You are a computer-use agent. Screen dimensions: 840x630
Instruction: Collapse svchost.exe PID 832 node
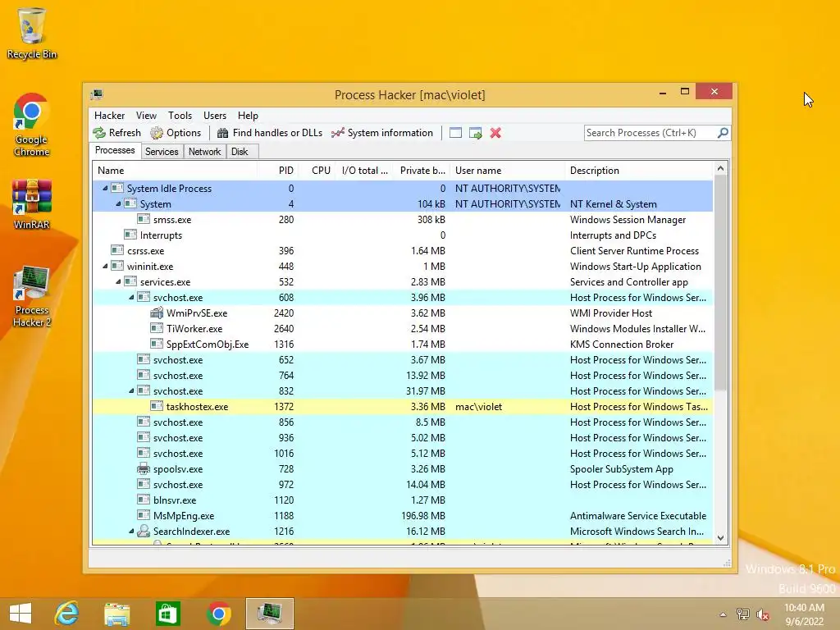tap(131, 391)
